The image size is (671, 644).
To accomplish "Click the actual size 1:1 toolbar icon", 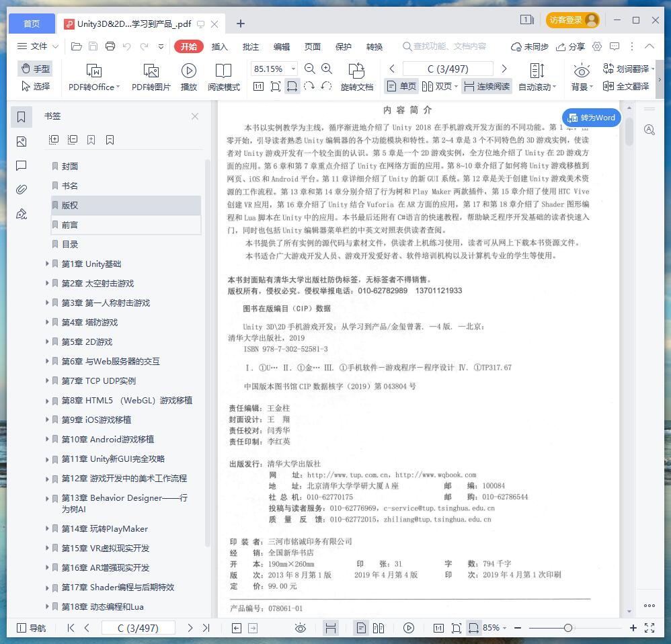I will click(x=258, y=87).
